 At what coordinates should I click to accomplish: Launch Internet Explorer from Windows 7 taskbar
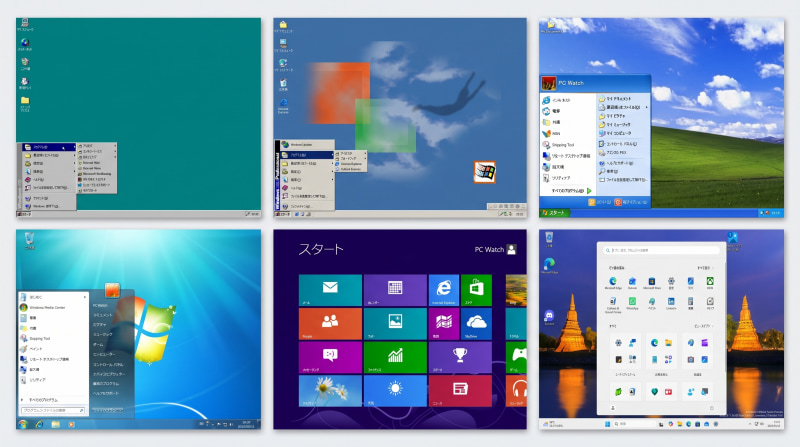click(39, 424)
